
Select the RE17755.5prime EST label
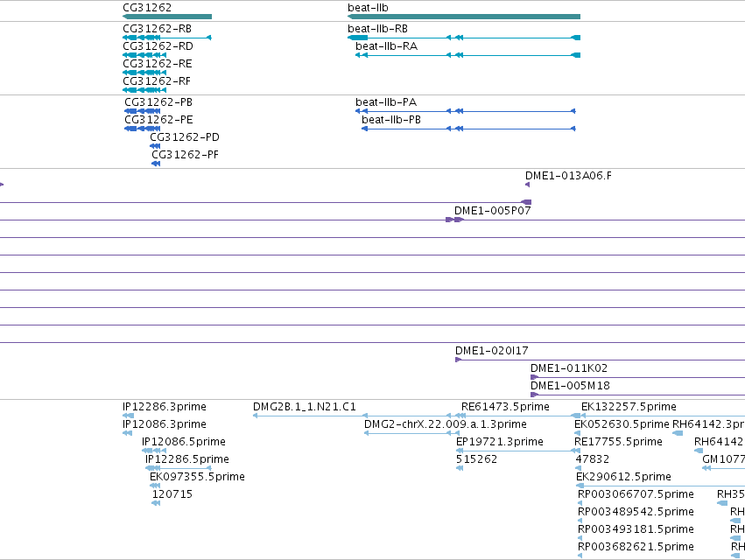point(619,442)
